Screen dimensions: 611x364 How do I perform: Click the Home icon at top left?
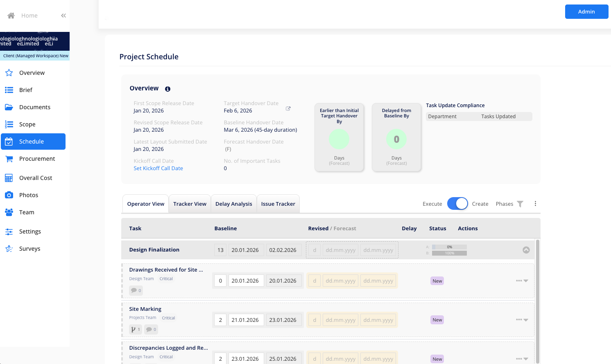pyautogui.click(x=10, y=15)
